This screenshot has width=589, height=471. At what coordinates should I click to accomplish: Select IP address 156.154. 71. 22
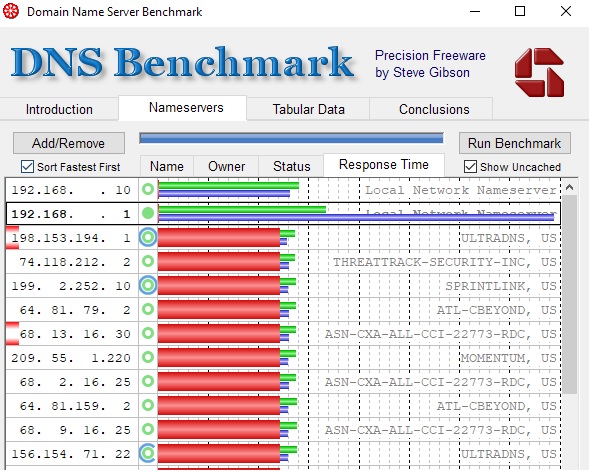pyautogui.click(x=71, y=454)
